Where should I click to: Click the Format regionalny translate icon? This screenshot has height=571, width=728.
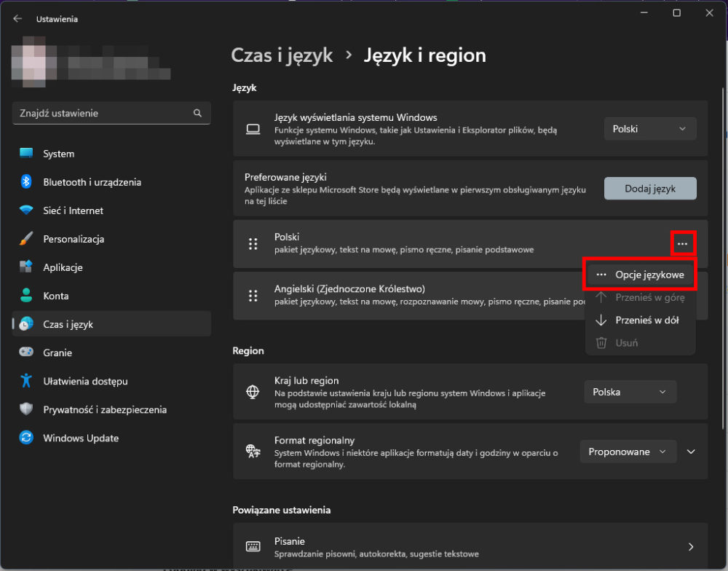(253, 451)
